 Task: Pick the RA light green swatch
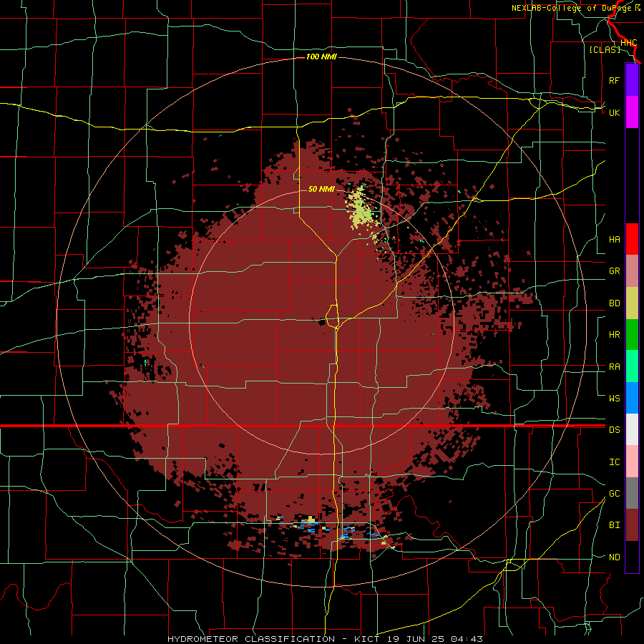tap(632, 366)
